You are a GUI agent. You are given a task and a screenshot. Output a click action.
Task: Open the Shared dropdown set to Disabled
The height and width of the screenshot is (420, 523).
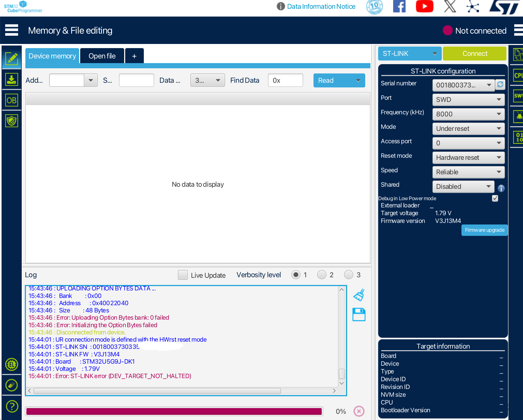click(x=463, y=186)
